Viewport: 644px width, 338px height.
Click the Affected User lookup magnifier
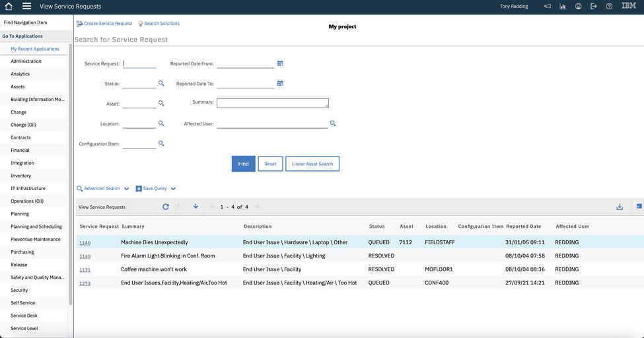click(x=333, y=123)
